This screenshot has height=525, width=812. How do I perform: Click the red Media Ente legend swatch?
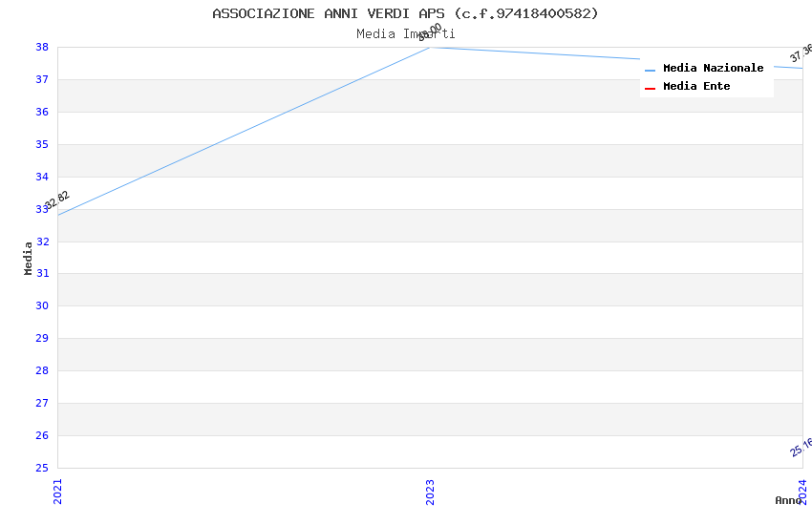[650, 89]
